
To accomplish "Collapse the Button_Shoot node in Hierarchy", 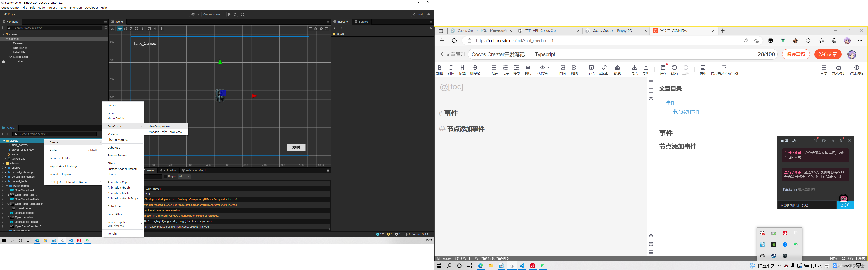I will pos(10,57).
